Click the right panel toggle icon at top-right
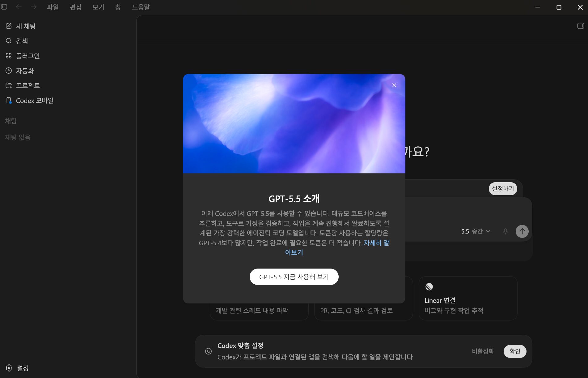 (x=581, y=26)
